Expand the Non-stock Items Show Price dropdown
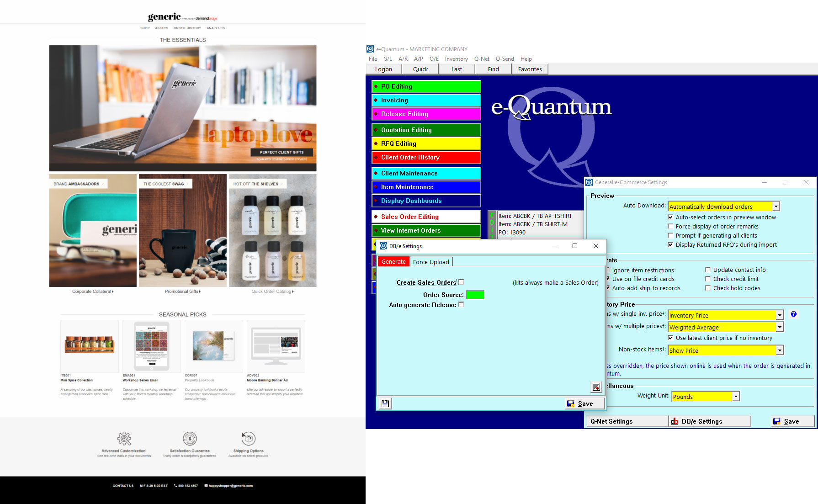The width and height of the screenshot is (818, 504). pyautogui.click(x=780, y=350)
